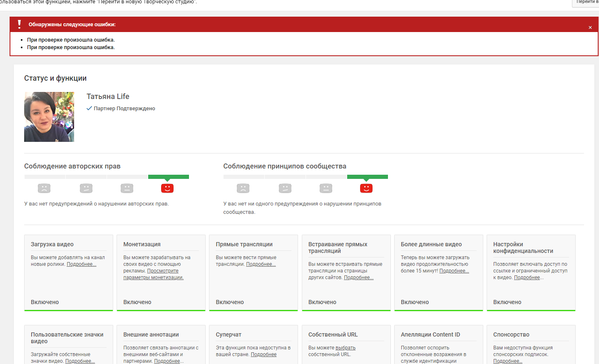This screenshot has height=364, width=599.
Task: Click Включено status in Монетизация card
Action: [137, 302]
